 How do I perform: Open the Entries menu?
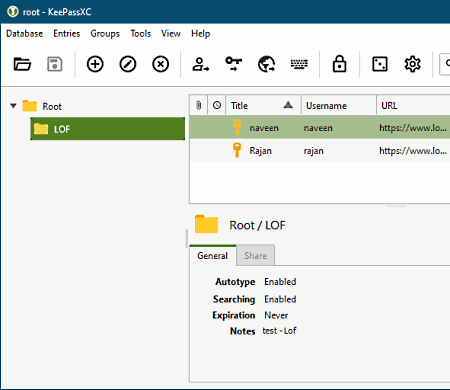click(x=67, y=34)
